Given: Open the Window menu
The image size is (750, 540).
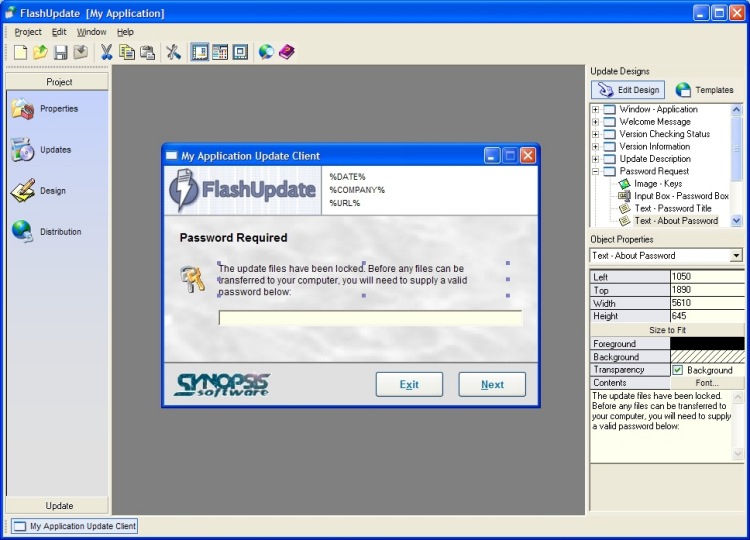Looking at the screenshot, I should tap(91, 32).
